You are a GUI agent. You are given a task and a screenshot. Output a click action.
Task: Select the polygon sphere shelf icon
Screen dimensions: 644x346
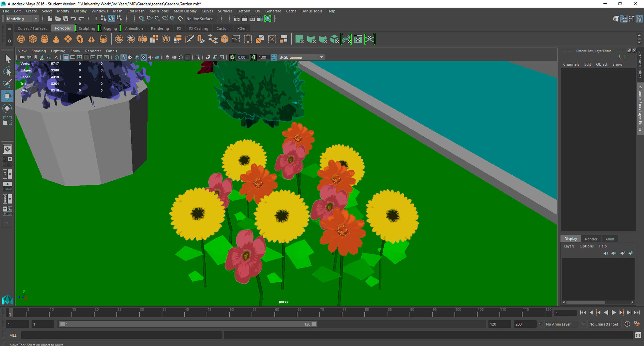click(x=21, y=39)
